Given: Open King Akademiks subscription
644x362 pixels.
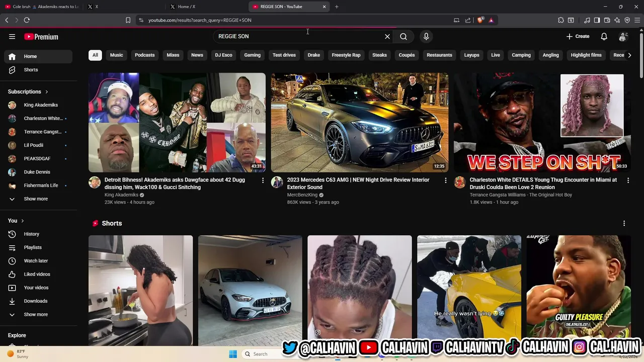Looking at the screenshot, I should [38, 105].
